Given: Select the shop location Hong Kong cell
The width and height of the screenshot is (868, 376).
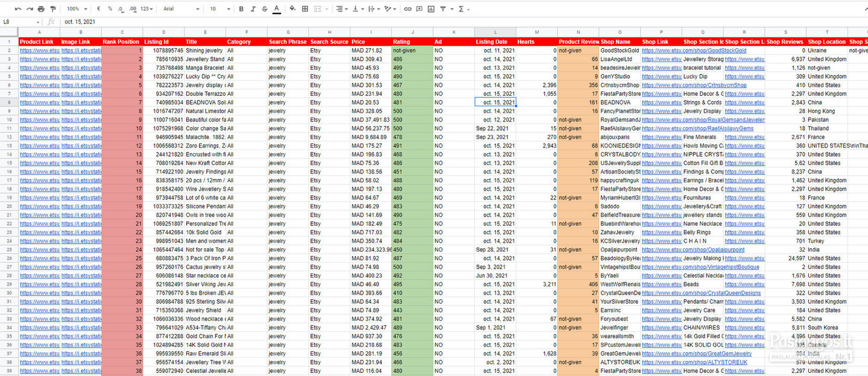Looking at the screenshot, I should (827, 111).
